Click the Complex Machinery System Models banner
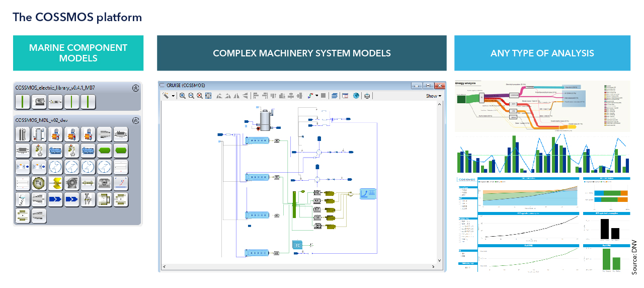Screen dimensions: 644x288 301,53
